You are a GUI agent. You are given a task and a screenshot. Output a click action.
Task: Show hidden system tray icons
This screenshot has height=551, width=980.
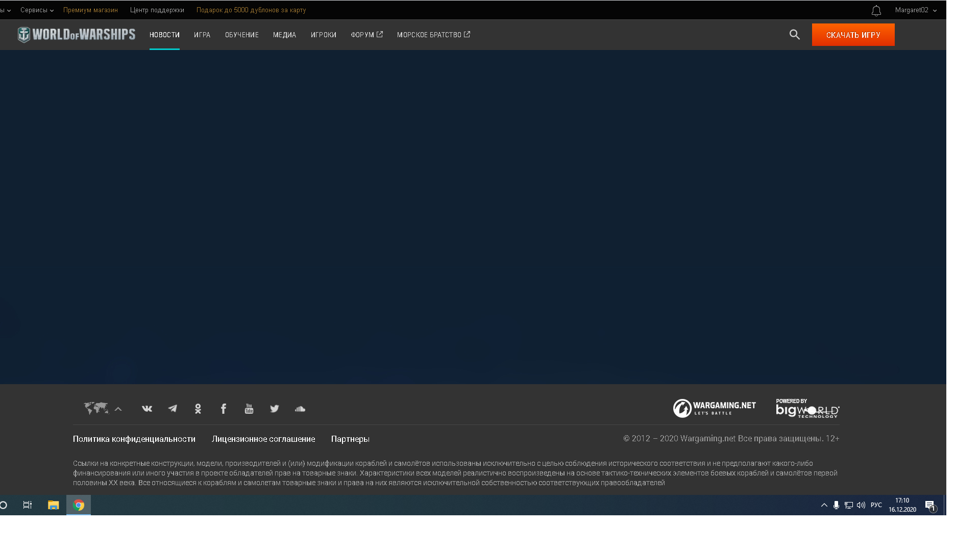coord(824,505)
